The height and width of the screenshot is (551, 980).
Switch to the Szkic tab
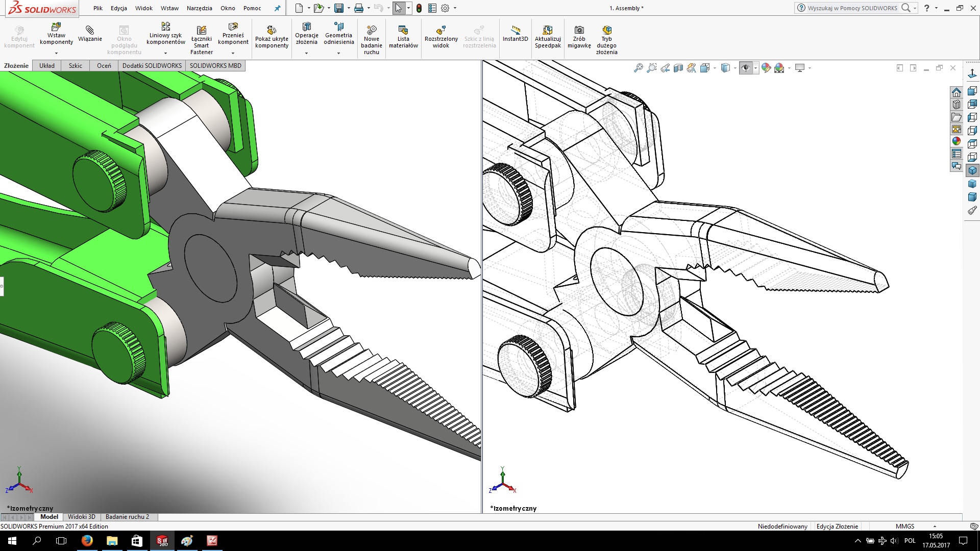(x=76, y=65)
